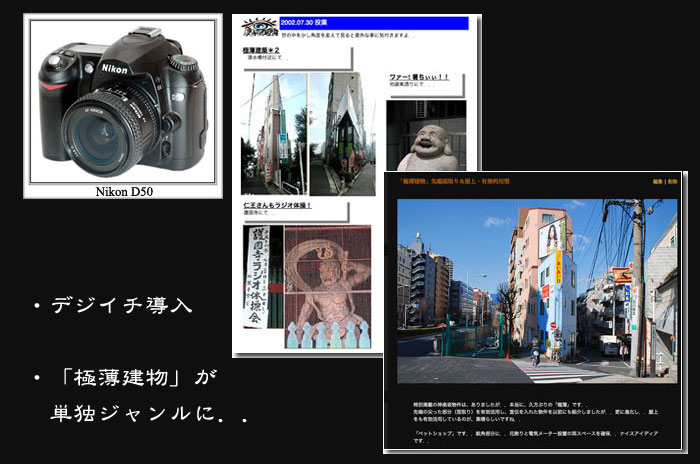
Task: Click the large street photo with blue building
Action: (x=537, y=291)
